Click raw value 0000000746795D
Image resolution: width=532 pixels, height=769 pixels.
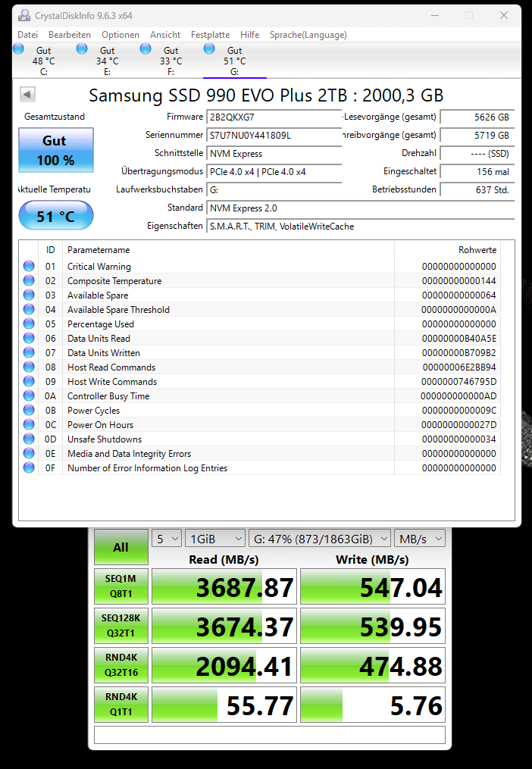tap(459, 382)
